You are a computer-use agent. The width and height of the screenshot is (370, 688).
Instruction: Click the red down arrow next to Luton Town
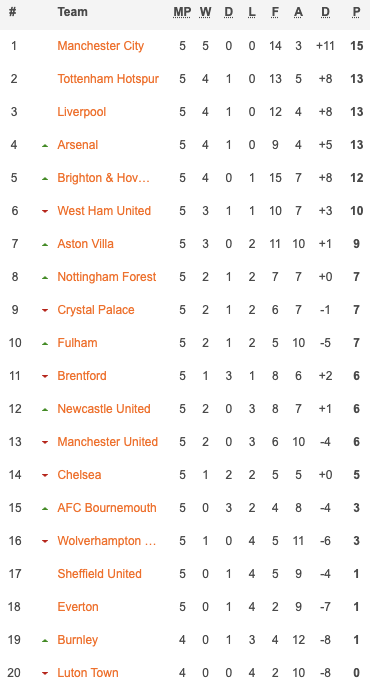pos(45,674)
